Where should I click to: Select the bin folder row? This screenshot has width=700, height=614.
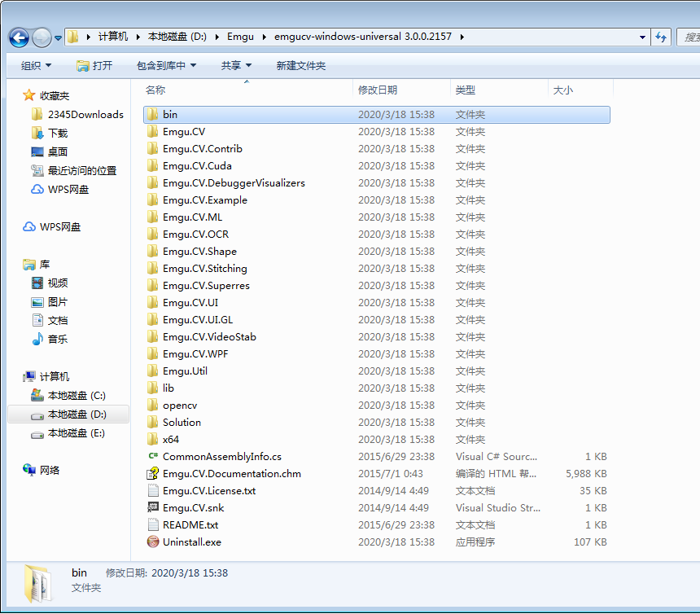pos(377,115)
